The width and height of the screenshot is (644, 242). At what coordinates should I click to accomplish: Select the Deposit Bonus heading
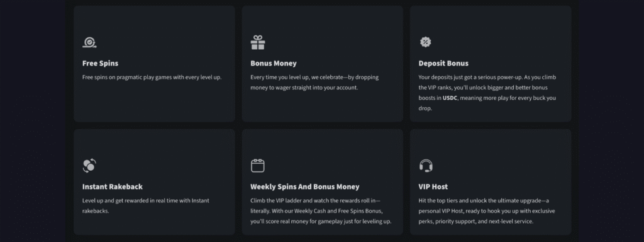pos(443,64)
